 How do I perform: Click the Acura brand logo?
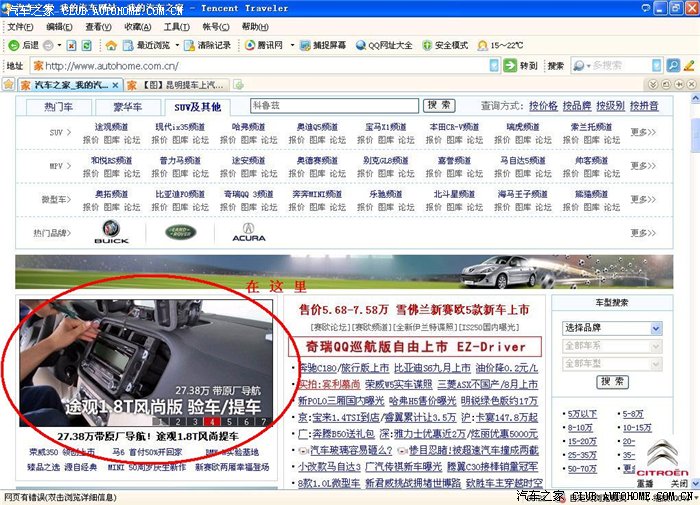pos(248,233)
